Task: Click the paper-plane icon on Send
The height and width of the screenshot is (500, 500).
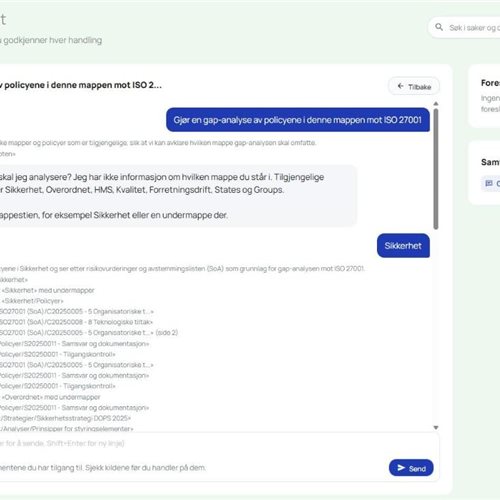Action: pyautogui.click(x=401, y=468)
